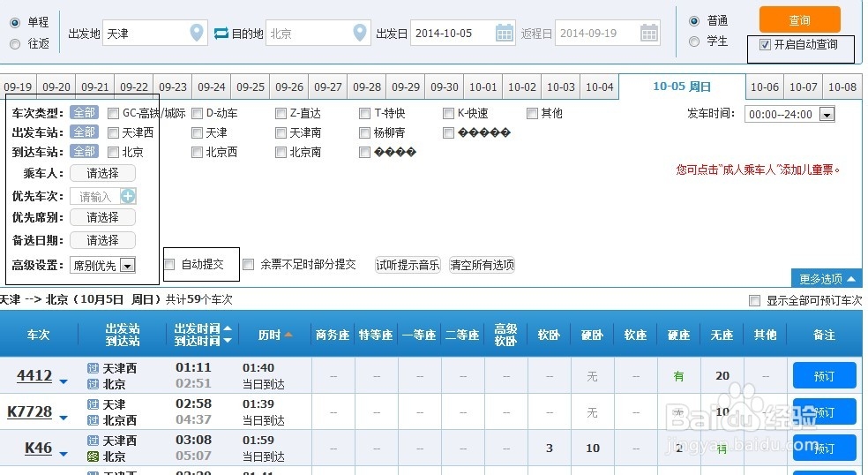The height and width of the screenshot is (475, 868).
Task: Select the 往返 round-trip radio button
Action: tap(15, 44)
